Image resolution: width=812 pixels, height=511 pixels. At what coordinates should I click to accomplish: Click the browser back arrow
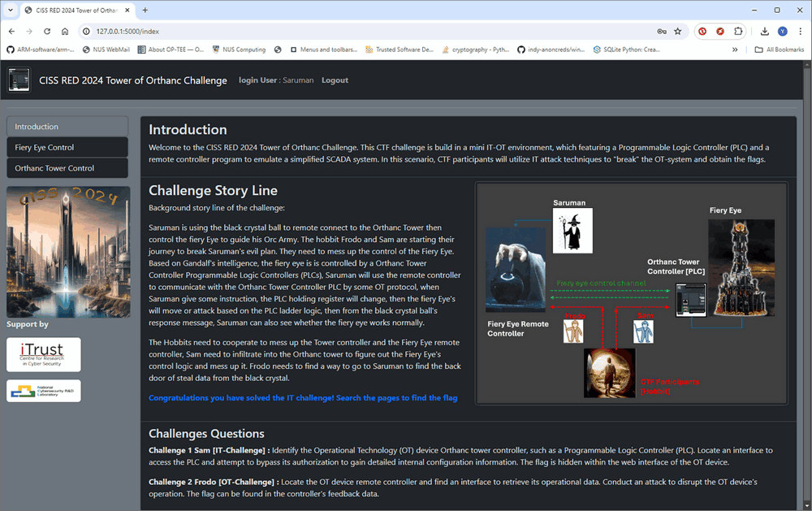pyautogui.click(x=11, y=32)
